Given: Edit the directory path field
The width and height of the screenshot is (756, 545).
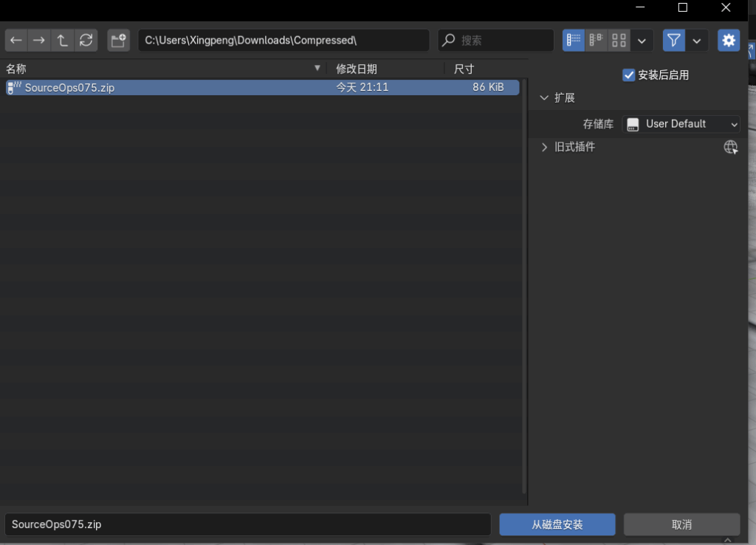Looking at the screenshot, I should pyautogui.click(x=283, y=40).
